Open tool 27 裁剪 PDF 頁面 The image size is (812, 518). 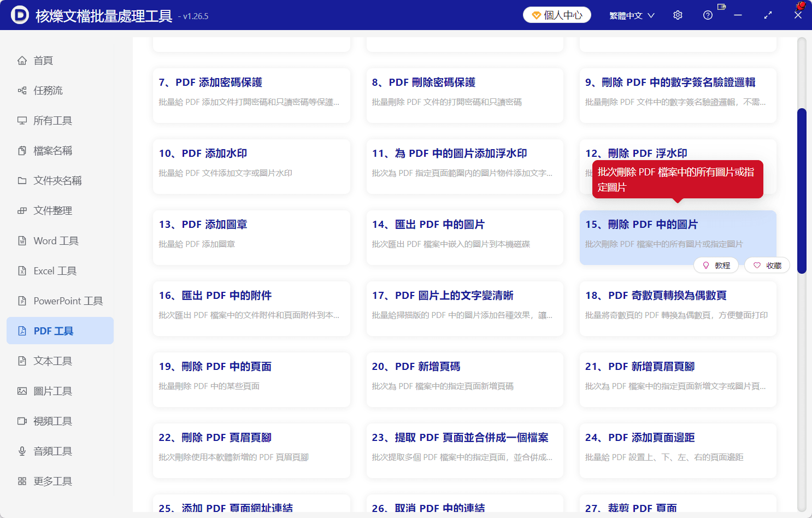pyautogui.click(x=678, y=504)
